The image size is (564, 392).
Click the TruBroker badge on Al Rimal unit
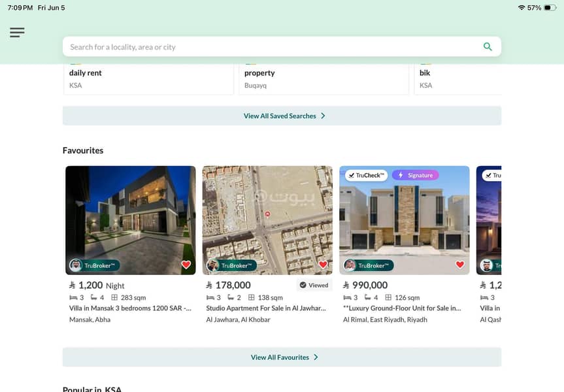tap(369, 265)
